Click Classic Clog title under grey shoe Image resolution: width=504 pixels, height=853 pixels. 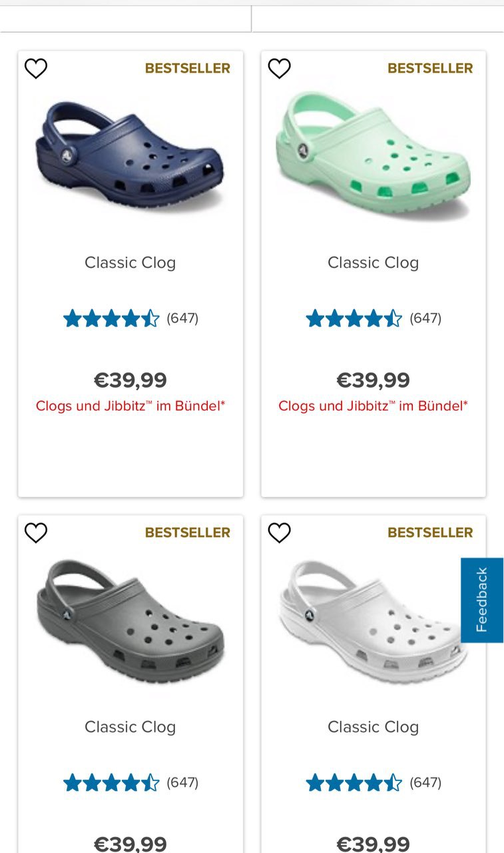(130, 727)
